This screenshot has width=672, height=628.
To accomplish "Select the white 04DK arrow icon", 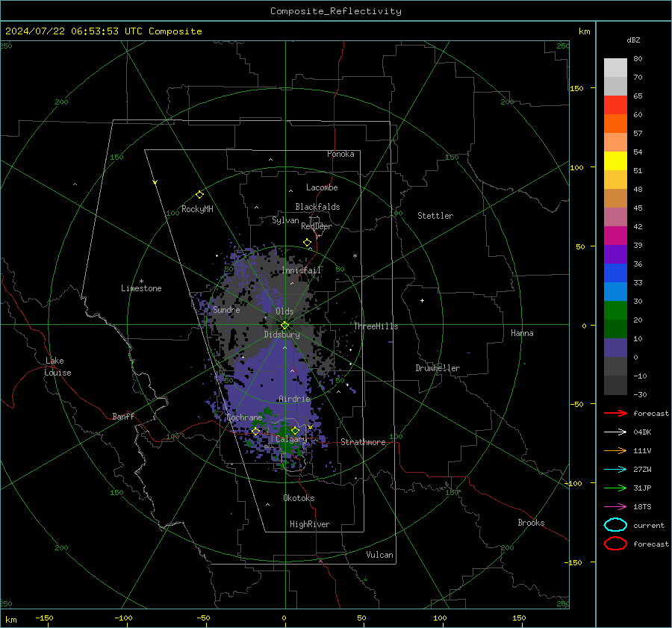I will [x=615, y=432].
